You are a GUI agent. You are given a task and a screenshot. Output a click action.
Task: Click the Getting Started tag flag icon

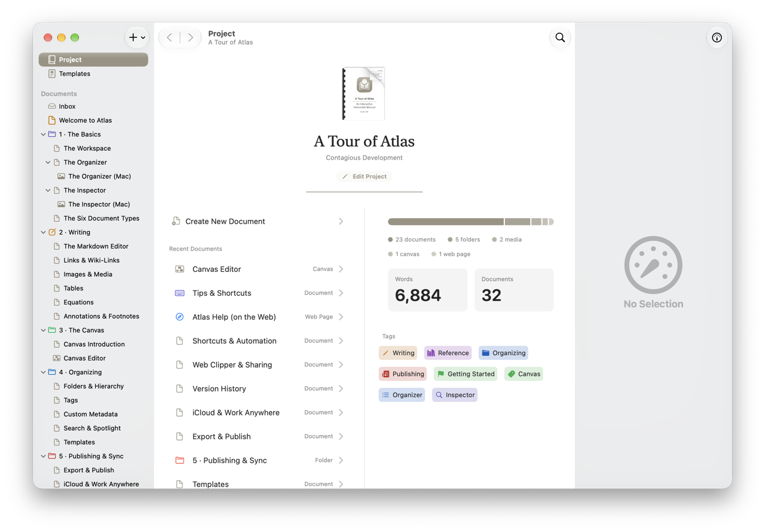pyautogui.click(x=441, y=374)
